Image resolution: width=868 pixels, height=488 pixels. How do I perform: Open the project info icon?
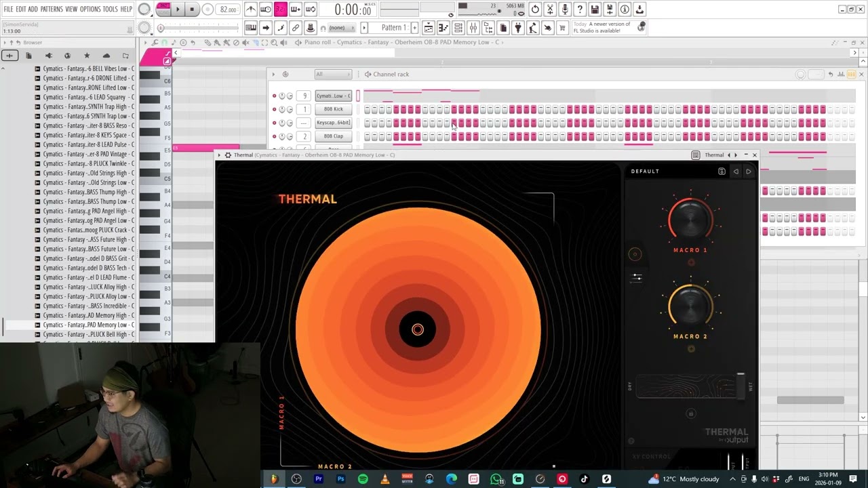(625, 9)
